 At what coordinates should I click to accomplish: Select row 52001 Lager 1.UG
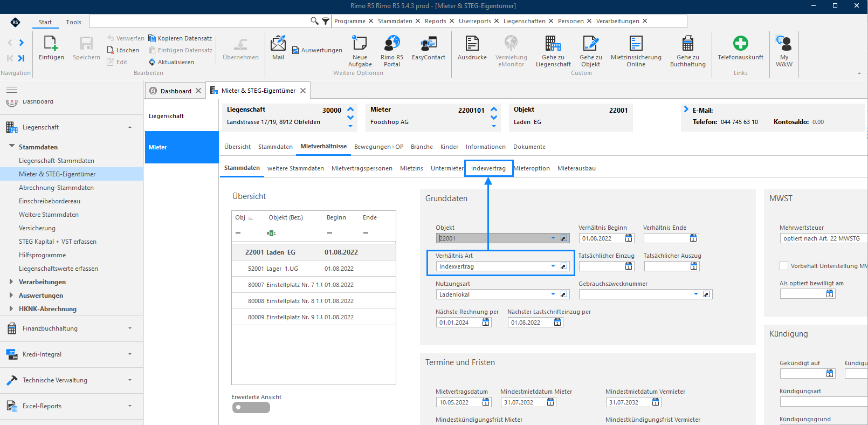[313, 269]
